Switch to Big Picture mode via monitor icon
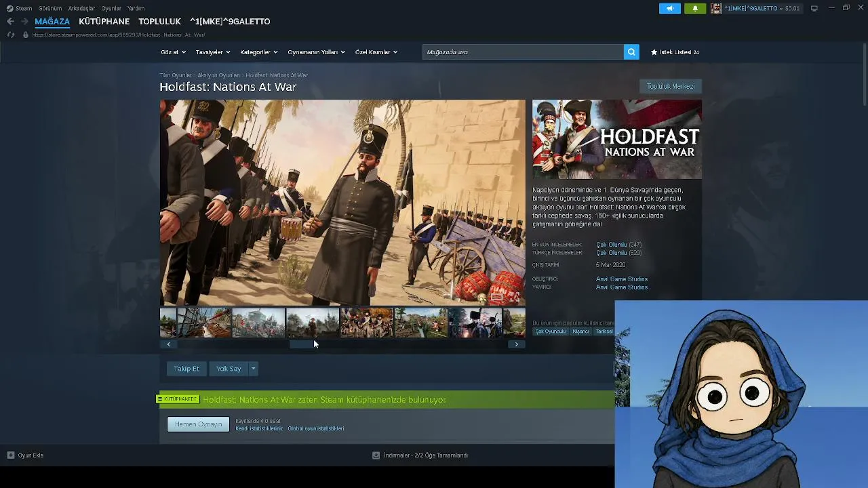Image resolution: width=868 pixels, height=488 pixels. (x=814, y=8)
